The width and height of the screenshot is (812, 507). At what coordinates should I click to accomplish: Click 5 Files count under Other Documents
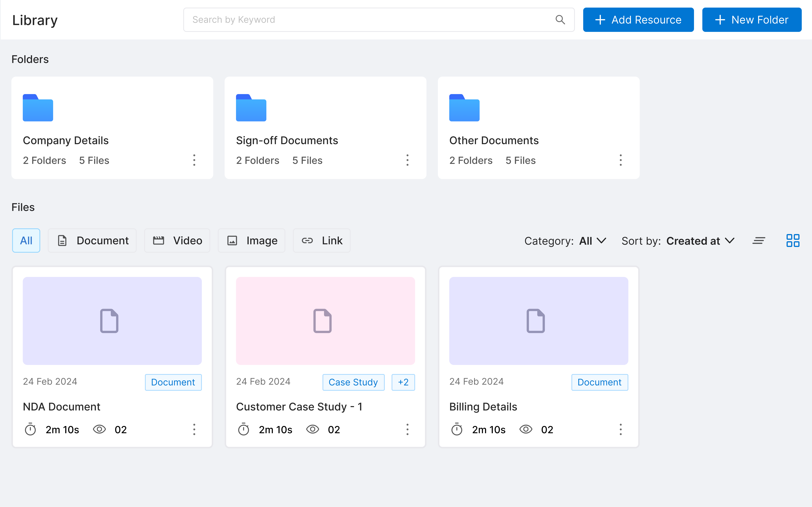coord(521,161)
